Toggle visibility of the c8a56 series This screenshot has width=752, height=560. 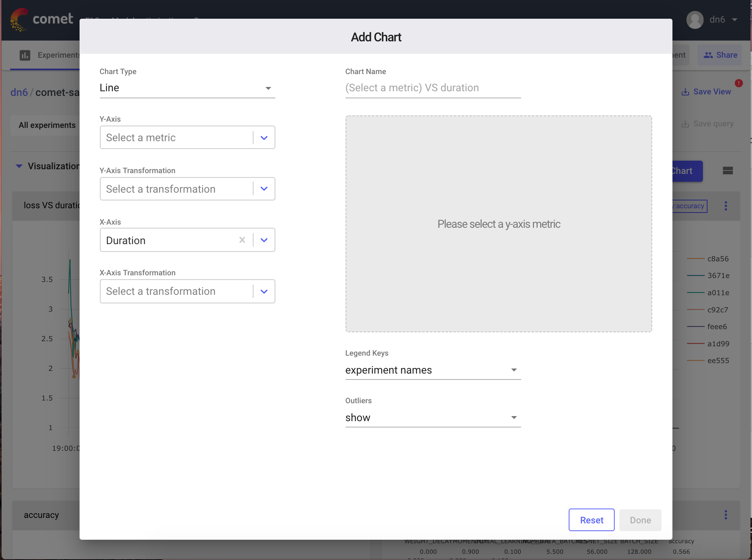click(718, 259)
